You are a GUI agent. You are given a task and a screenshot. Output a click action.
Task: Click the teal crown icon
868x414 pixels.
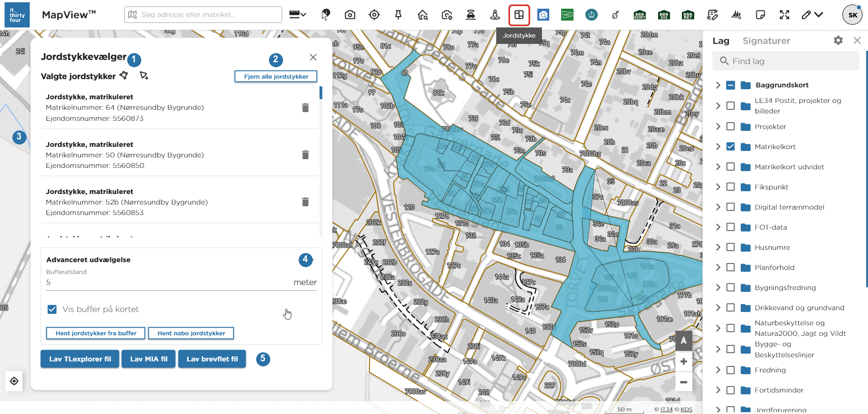point(591,15)
